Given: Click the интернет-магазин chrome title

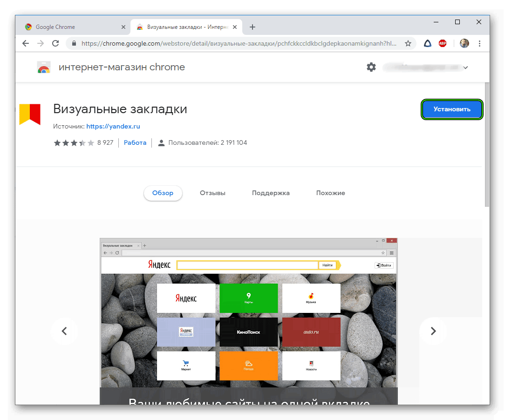Looking at the screenshot, I should tap(122, 67).
